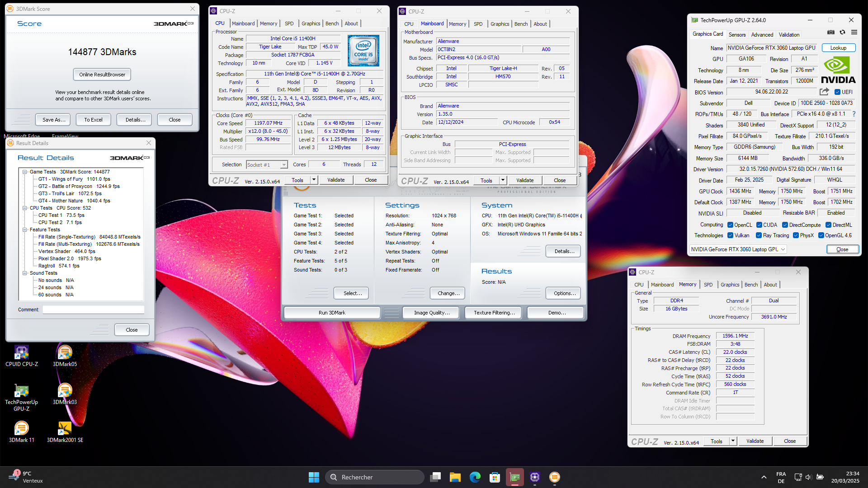This screenshot has width=868, height=488.
Task: Open Microsoft Edge from the taskbar
Action: (475, 477)
